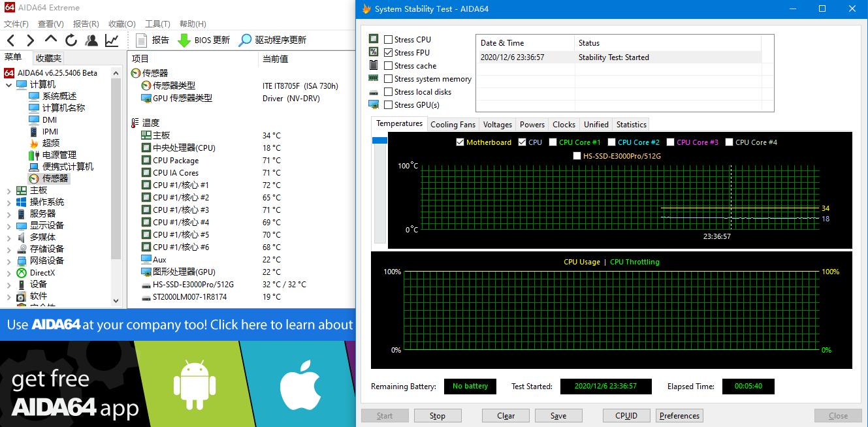Open the graph chart toolbar icon

pos(112,40)
